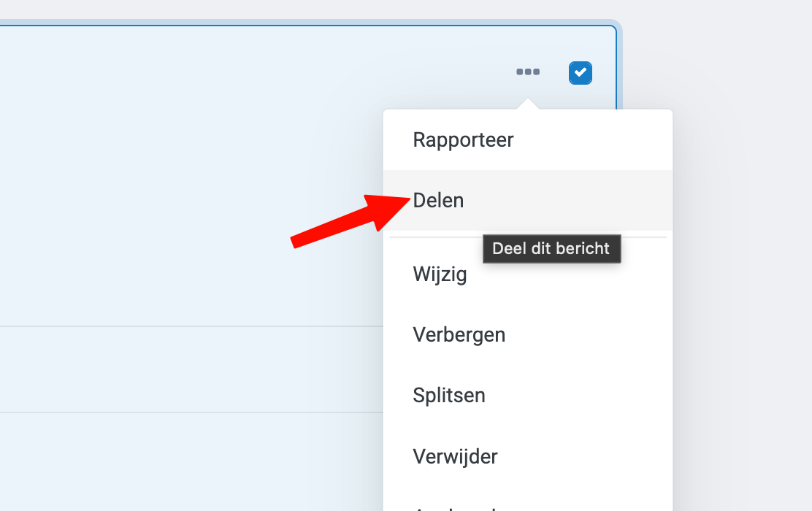
Task: Click the middle dot of the ellipsis icon
Action: [528, 72]
